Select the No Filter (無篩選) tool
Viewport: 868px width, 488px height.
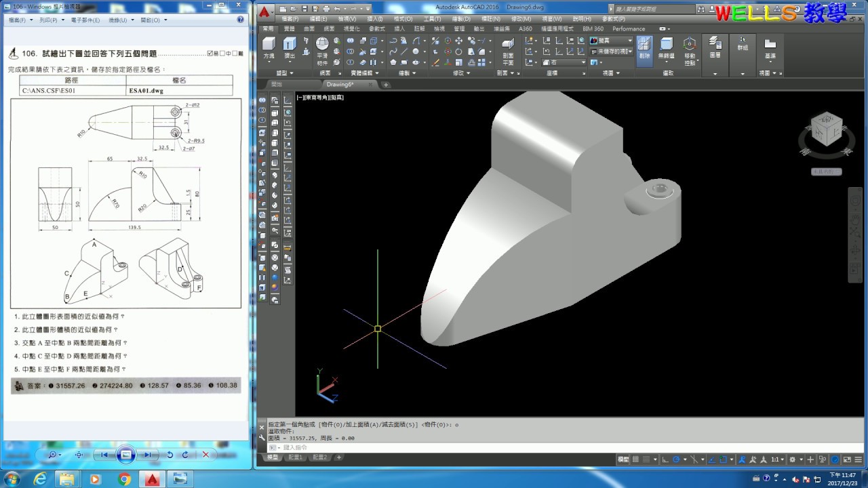(x=666, y=48)
